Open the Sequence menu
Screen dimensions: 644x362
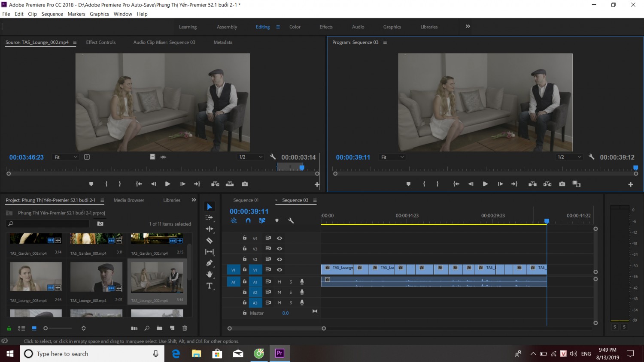52,14
